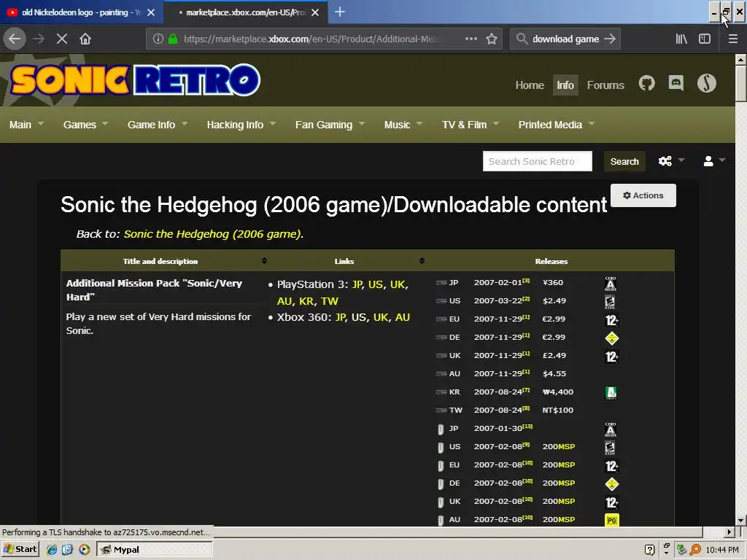Click the search magnifier icon in search bar
This screenshot has height=560, width=747.
[522, 39]
